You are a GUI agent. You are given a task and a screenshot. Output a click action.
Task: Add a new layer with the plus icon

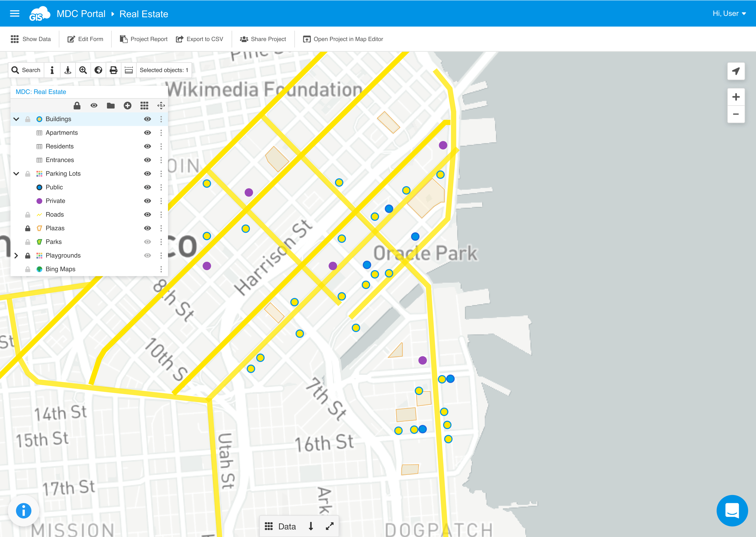pos(127,105)
